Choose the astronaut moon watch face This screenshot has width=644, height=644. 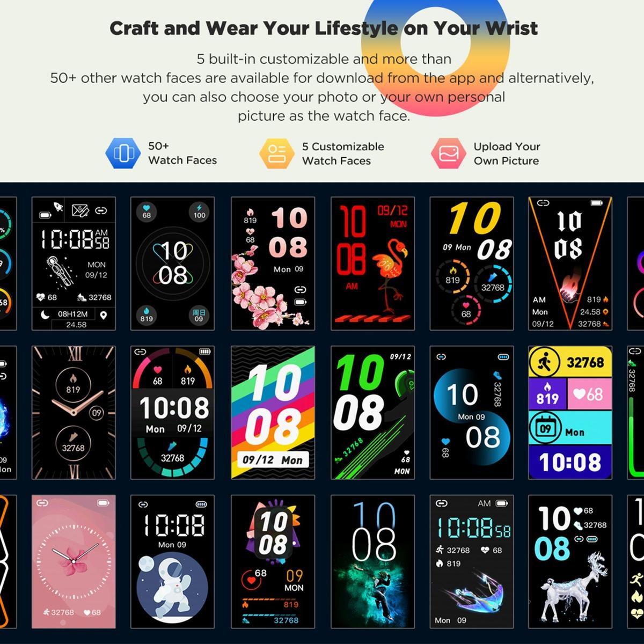pos(172,561)
